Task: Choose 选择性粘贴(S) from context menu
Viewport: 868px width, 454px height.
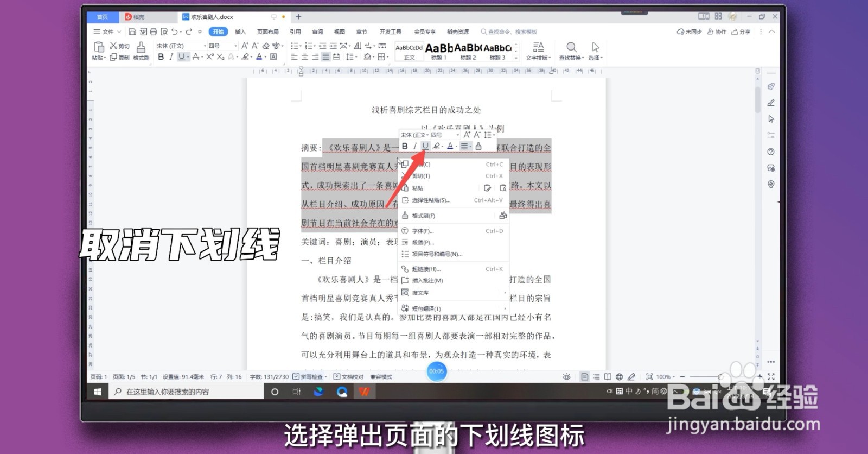Action: [x=453, y=200]
